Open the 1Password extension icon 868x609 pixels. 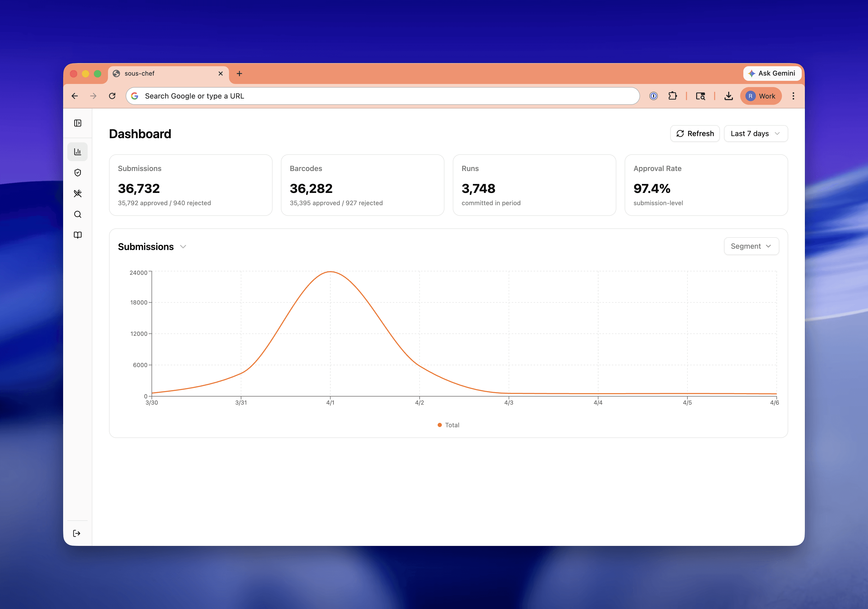[x=653, y=96]
